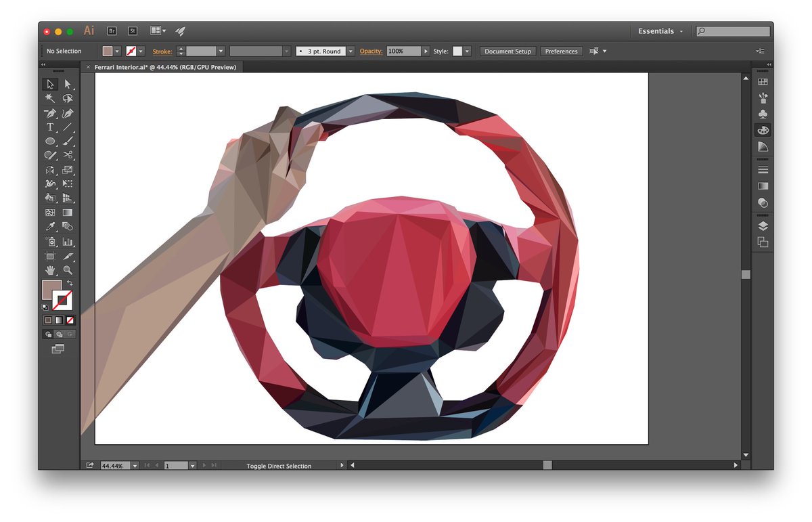Open Adobe Bridge via Br icon
The height and width of the screenshot is (522, 812).
(x=112, y=31)
